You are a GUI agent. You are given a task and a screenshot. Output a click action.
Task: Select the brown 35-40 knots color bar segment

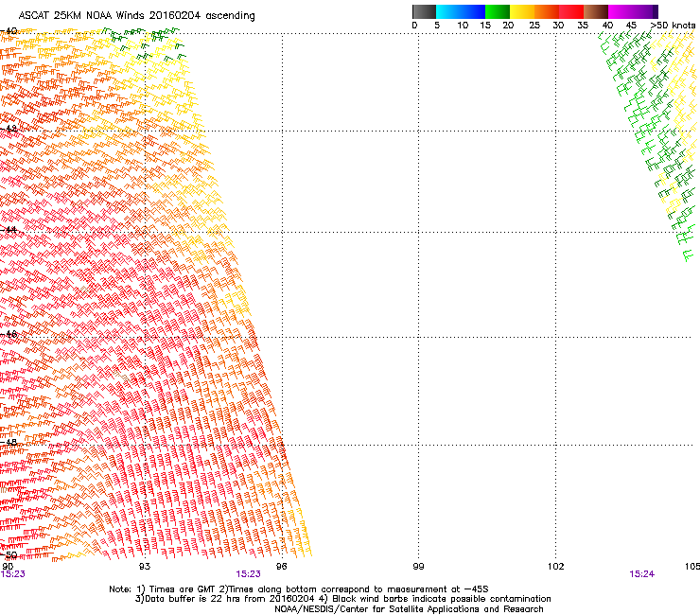[x=596, y=11]
